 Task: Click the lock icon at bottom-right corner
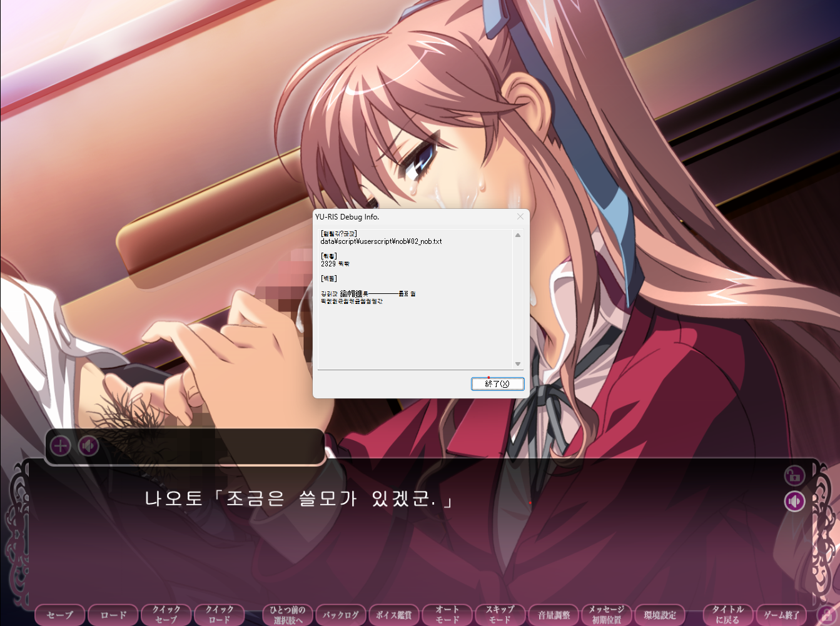click(x=827, y=615)
